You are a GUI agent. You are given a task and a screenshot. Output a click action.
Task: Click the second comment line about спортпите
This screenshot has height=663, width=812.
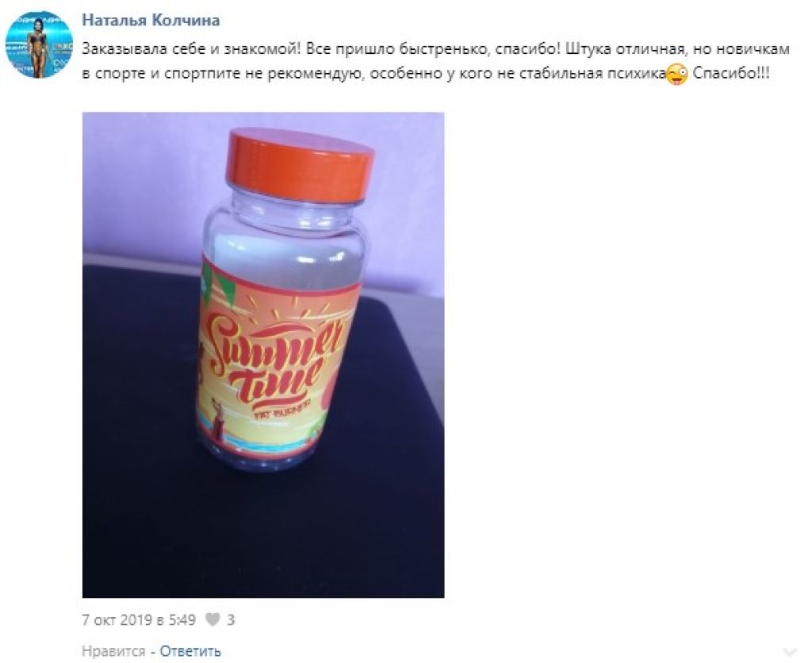[373, 74]
